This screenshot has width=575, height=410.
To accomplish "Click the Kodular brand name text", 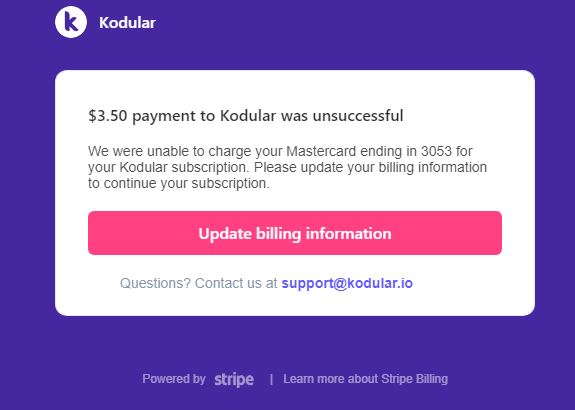I will (127, 23).
